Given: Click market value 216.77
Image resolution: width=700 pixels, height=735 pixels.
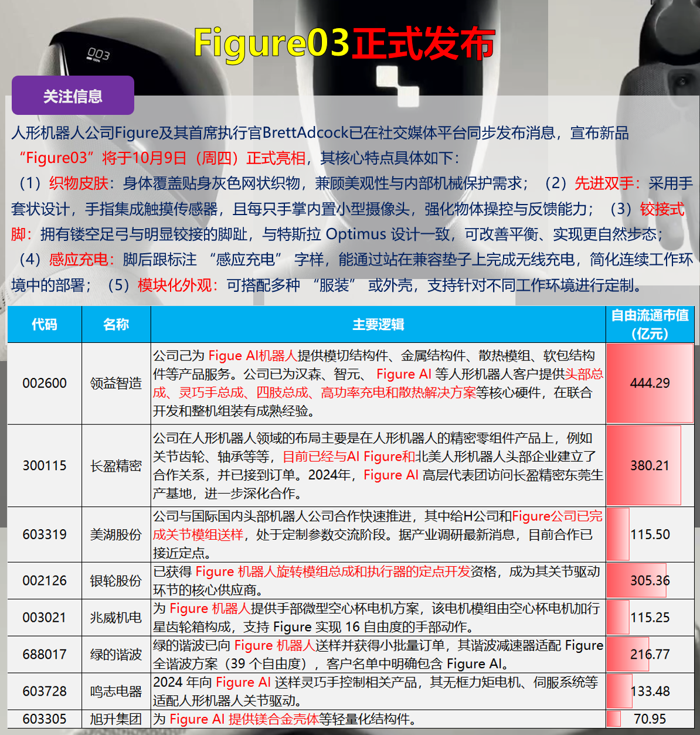Looking at the screenshot, I should click(650, 654).
